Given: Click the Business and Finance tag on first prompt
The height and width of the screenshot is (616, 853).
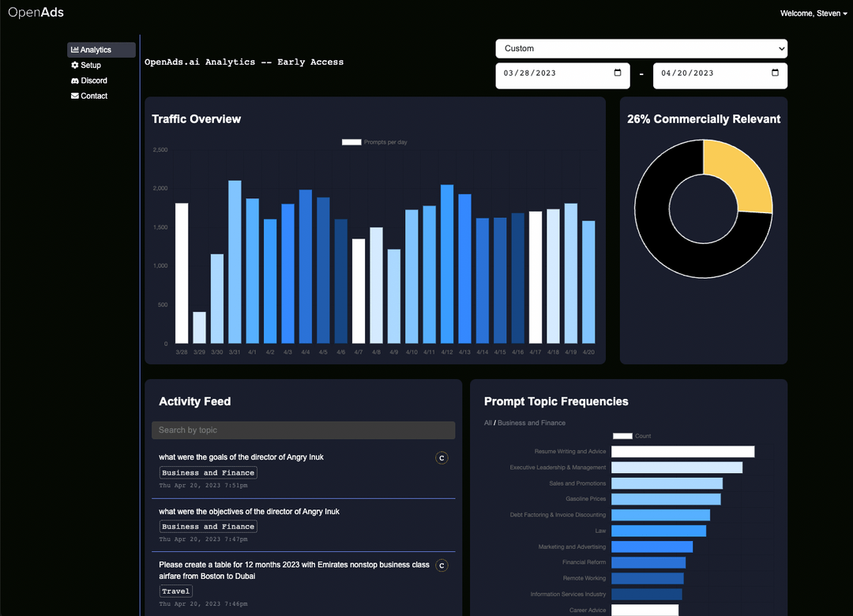Looking at the screenshot, I should tap(208, 472).
